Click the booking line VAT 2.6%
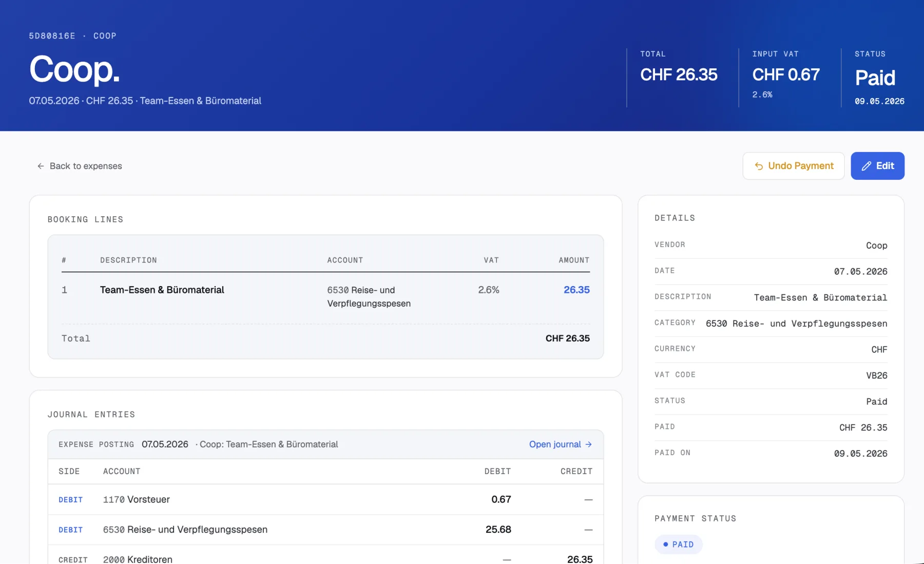 [489, 290]
